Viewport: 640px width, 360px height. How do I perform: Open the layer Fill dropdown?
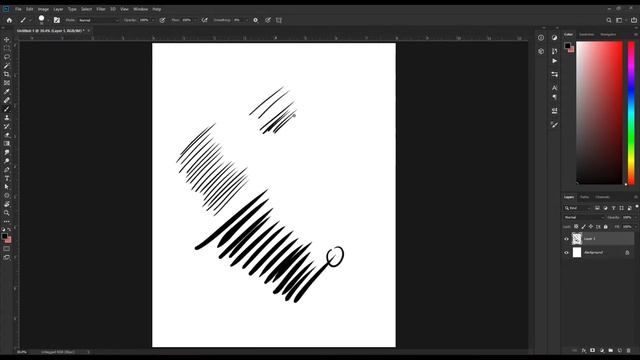pos(636,227)
